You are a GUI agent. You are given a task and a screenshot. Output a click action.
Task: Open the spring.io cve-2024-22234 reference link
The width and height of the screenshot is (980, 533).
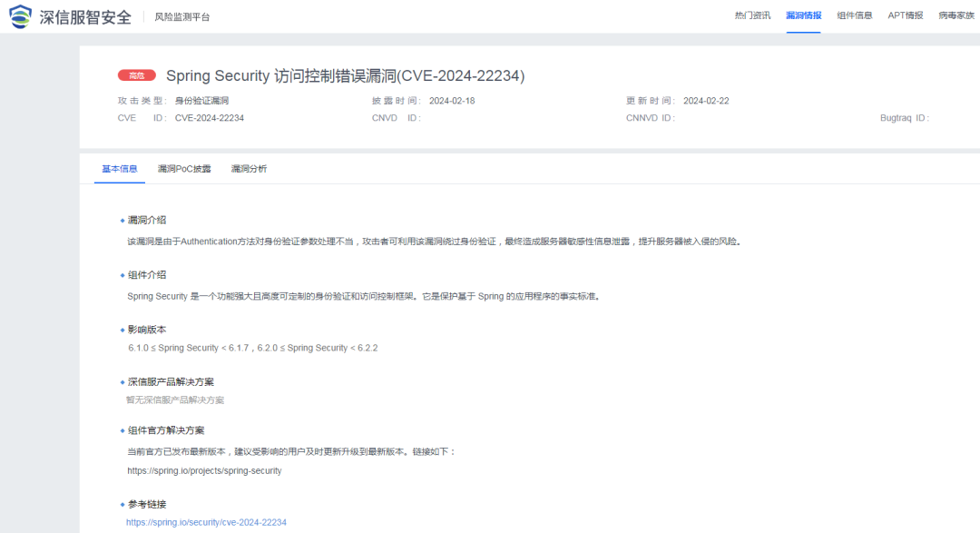206,522
